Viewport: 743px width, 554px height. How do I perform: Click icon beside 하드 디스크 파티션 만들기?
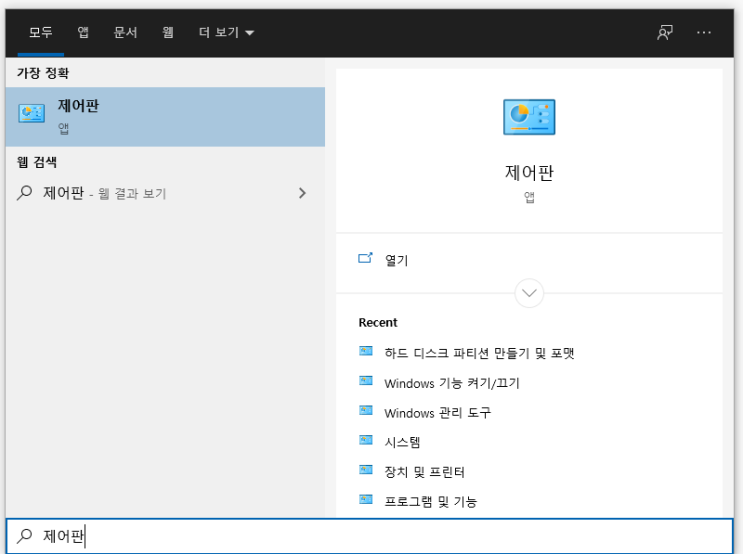(366, 351)
